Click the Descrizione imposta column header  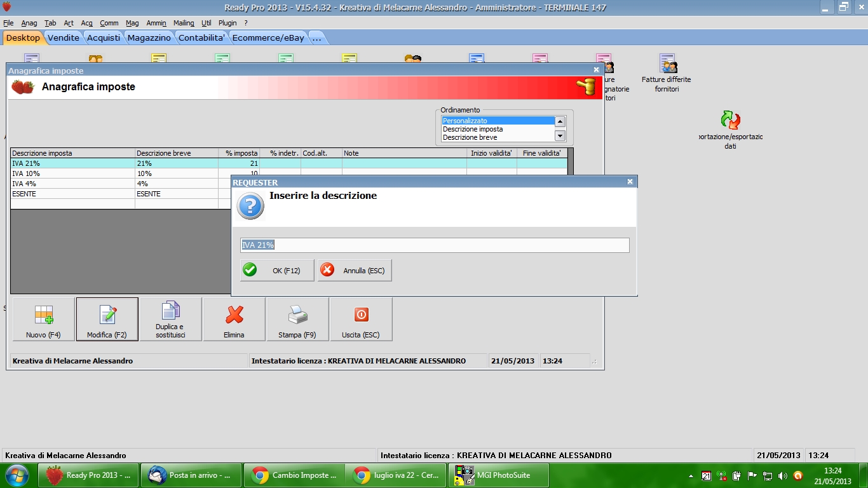click(x=73, y=153)
